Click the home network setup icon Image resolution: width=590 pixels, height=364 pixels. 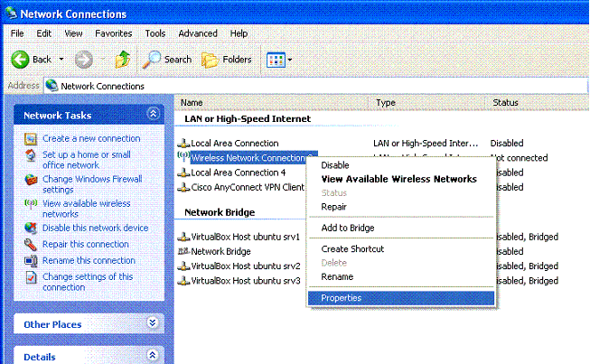[31, 155]
